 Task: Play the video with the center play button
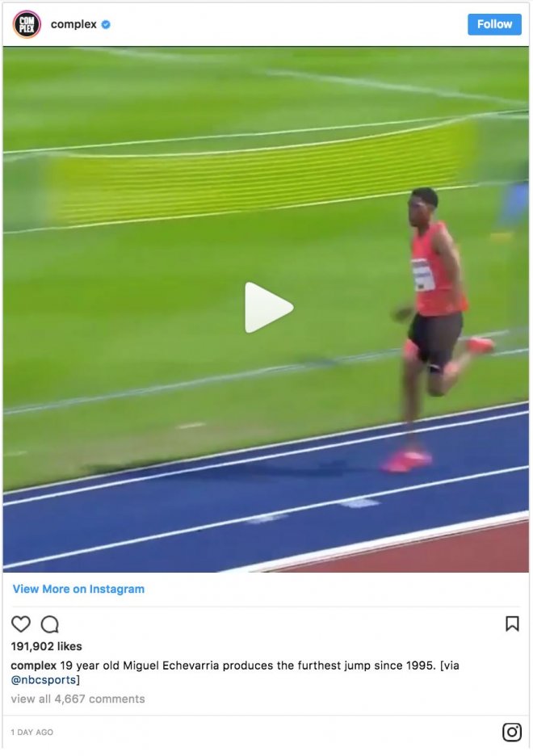click(x=268, y=308)
